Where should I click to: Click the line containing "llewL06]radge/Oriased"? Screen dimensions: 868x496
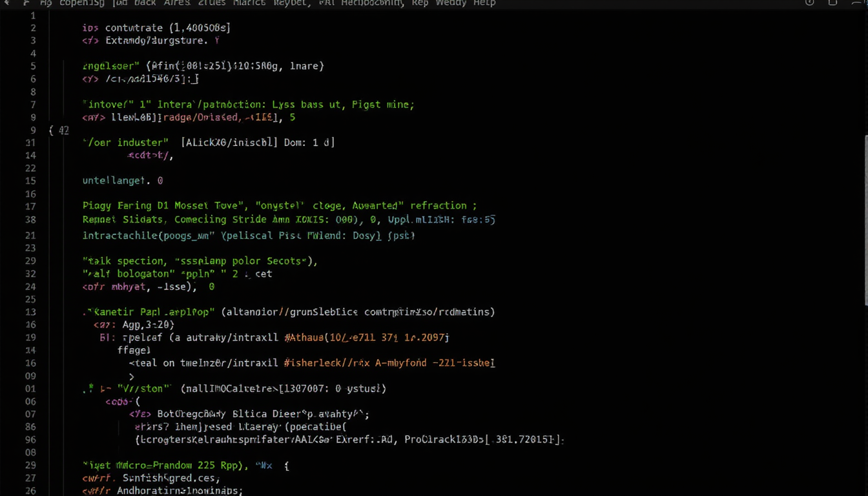(189, 118)
